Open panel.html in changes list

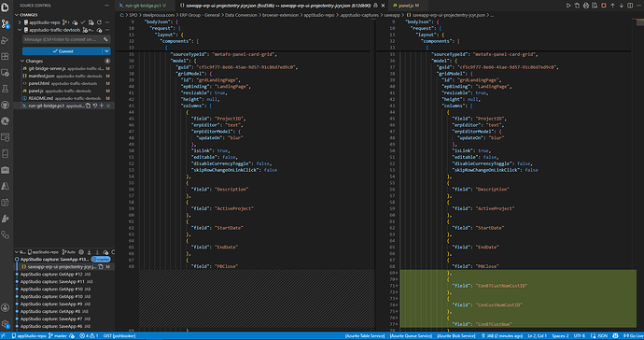[65, 83]
